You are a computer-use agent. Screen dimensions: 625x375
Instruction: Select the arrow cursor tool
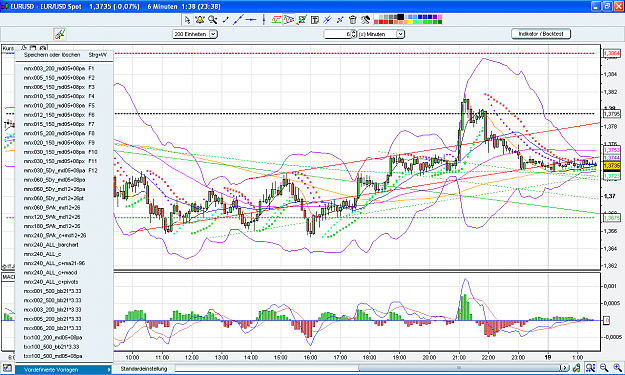187,20
